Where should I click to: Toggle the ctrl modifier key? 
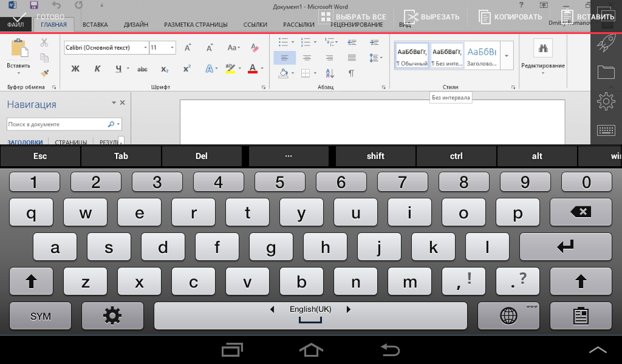(456, 156)
